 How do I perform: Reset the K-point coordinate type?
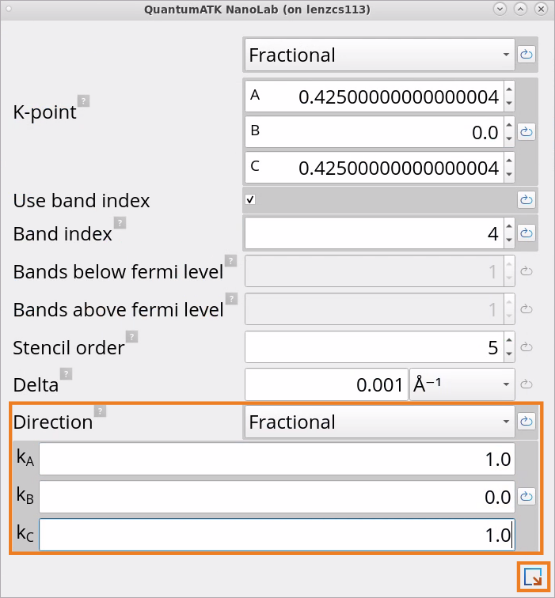point(526,55)
